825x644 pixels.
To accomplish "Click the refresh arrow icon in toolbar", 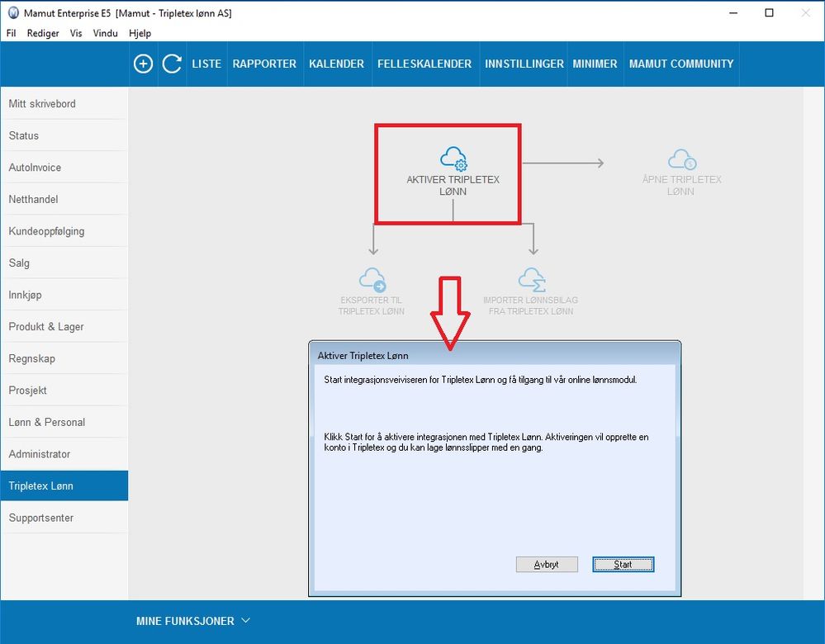I will click(x=172, y=64).
